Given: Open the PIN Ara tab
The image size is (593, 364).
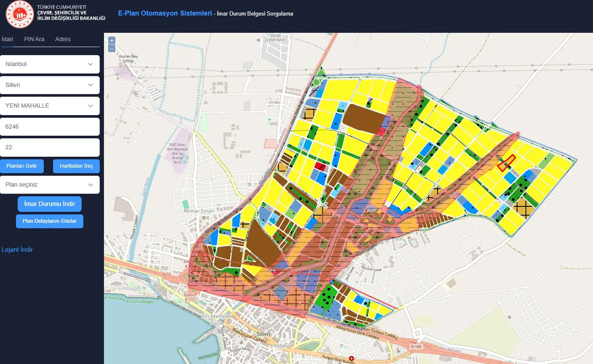Looking at the screenshot, I should pyautogui.click(x=34, y=39).
